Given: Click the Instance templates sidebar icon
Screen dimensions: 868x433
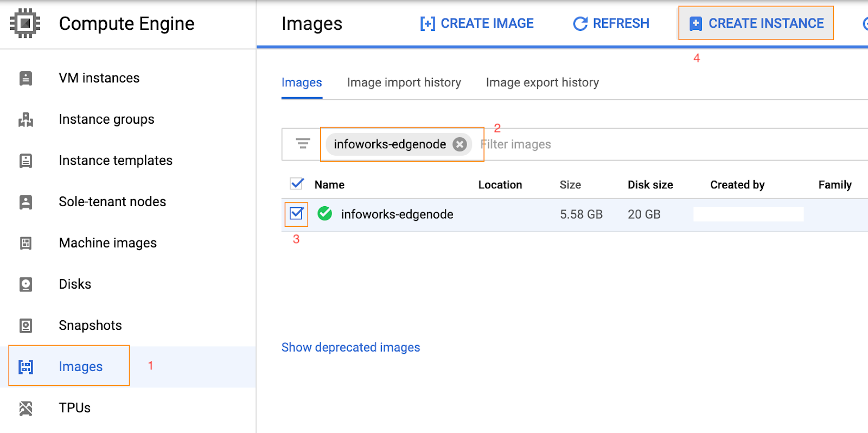Looking at the screenshot, I should [x=25, y=161].
